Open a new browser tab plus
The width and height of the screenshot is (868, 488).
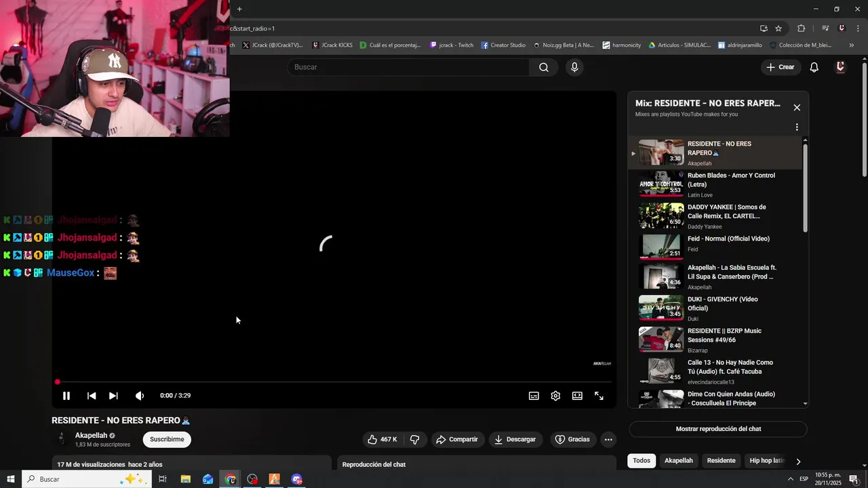pyautogui.click(x=239, y=9)
